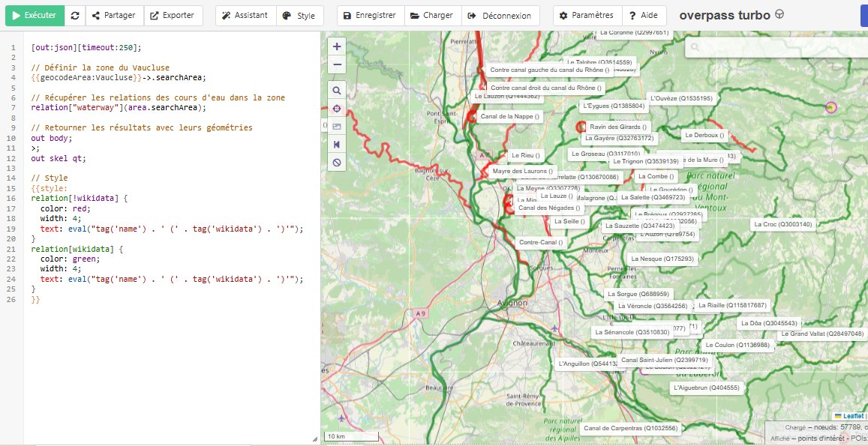Click the overpass turbo logo icon
This screenshot has width=868, height=446.
pos(779,15)
